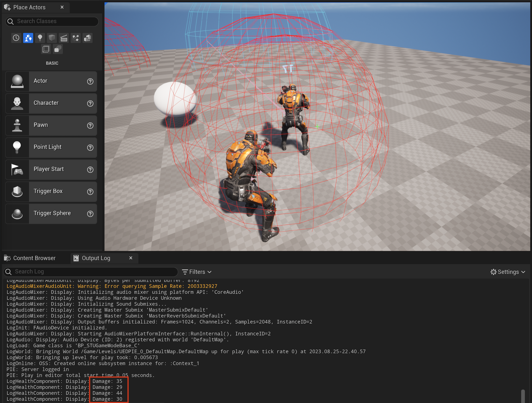Select the Trigger Box entry

51,192
